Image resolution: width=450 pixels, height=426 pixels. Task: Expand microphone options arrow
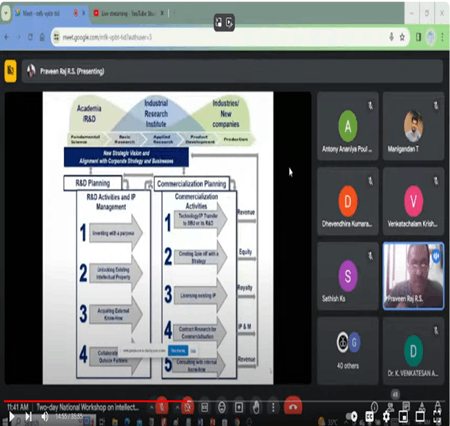coord(151,407)
